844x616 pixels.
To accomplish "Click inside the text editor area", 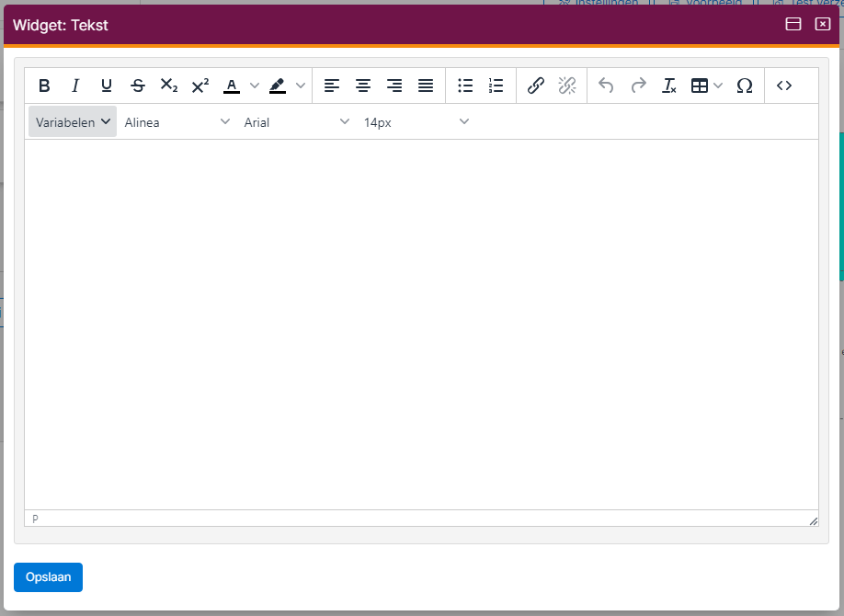I will [421, 325].
